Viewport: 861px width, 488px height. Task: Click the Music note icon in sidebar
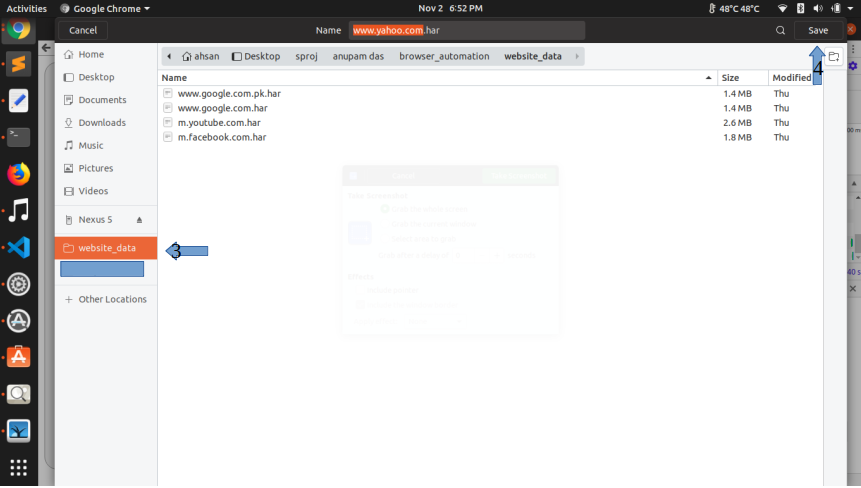69,145
